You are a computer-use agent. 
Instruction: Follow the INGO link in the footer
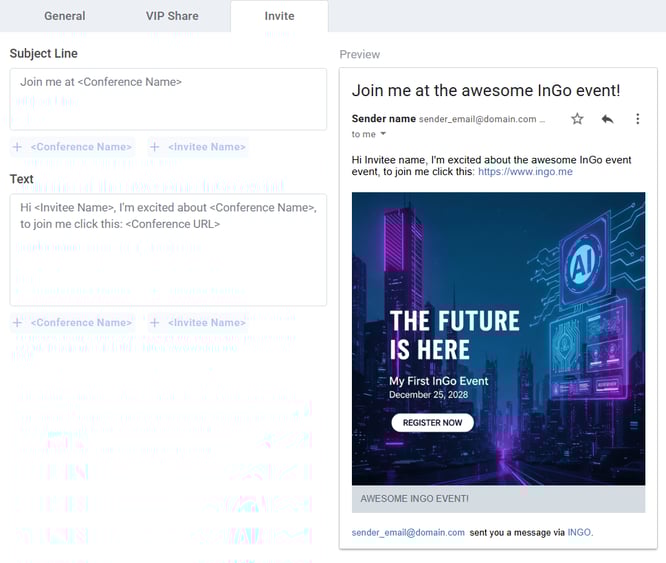click(579, 533)
